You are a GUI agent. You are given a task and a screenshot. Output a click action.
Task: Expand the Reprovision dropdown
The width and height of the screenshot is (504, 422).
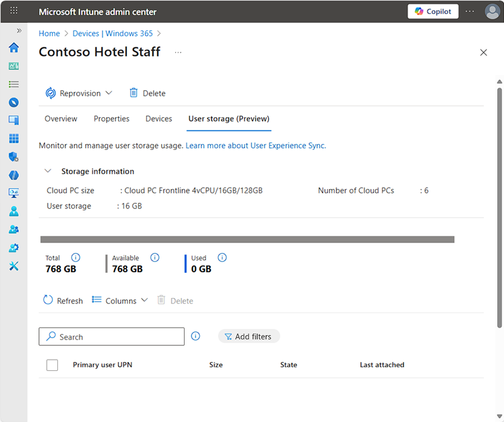tap(110, 93)
